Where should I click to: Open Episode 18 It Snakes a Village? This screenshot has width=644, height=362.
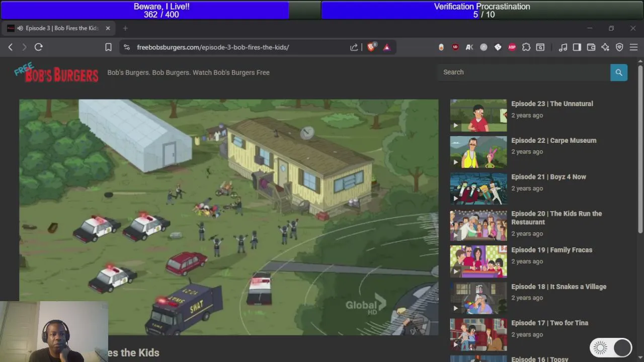(x=558, y=287)
